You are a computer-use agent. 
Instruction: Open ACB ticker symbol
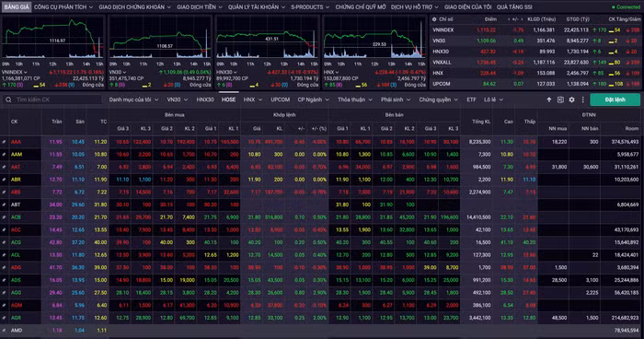(16, 216)
